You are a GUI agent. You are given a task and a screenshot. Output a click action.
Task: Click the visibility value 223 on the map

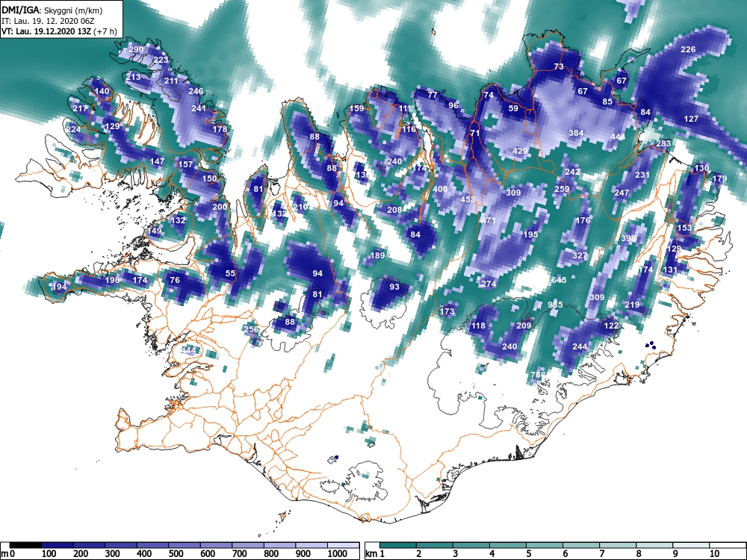click(x=161, y=60)
